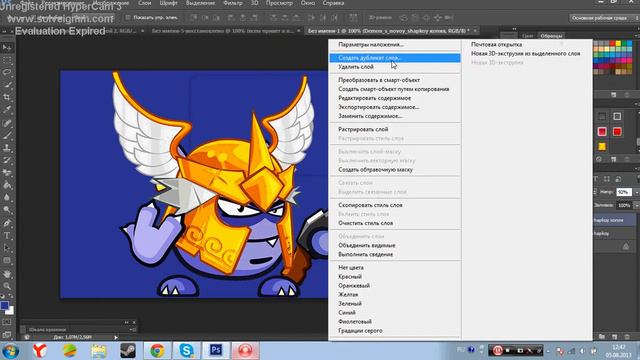Select the Rectangle shape tool
Screen dimensions: 640x360
coord(7,261)
